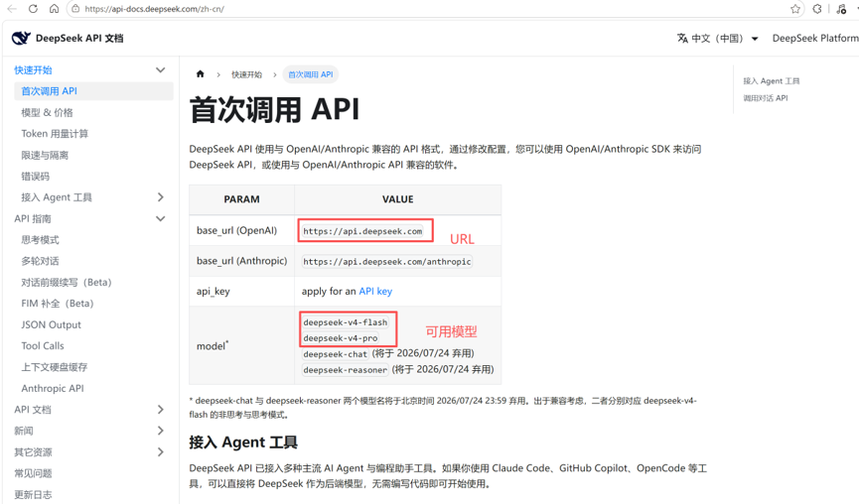The width and height of the screenshot is (859, 504).
Task: Click the deepseek-chat model name
Action: point(336,354)
